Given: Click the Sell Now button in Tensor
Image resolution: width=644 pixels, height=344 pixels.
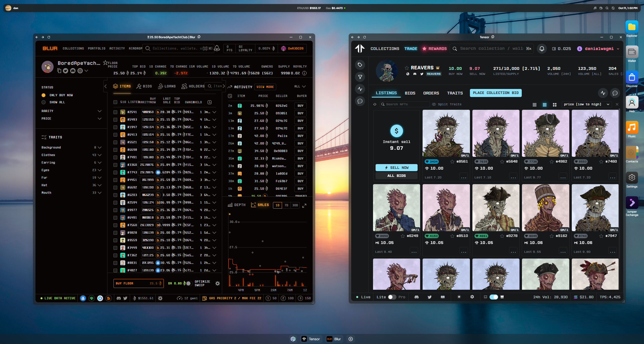Looking at the screenshot, I should [x=396, y=168].
